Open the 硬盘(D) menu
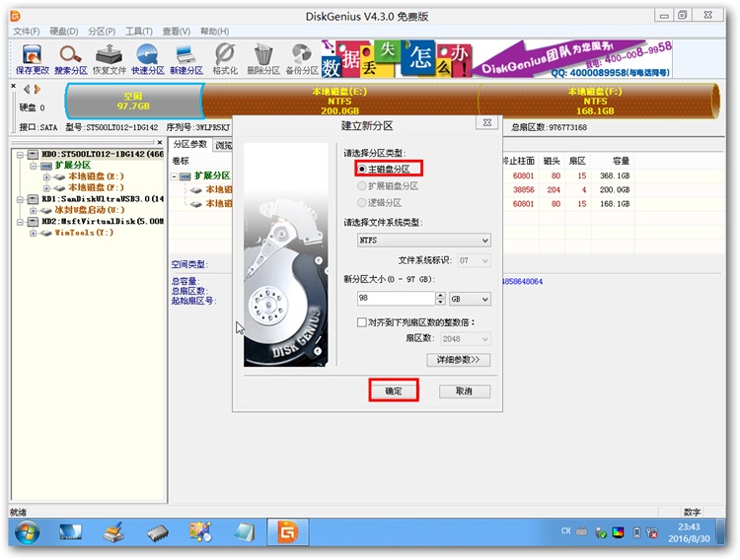740x560 pixels. pos(64,32)
